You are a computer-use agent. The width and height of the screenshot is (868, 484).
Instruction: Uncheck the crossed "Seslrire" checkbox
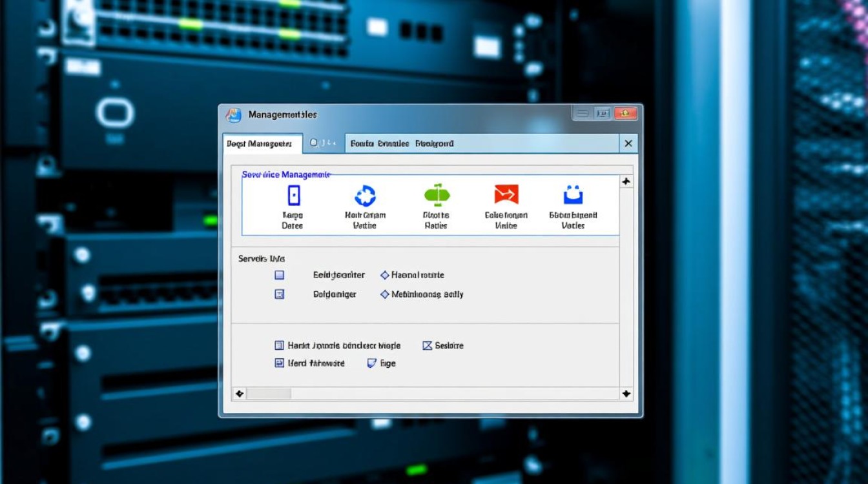[427, 345]
